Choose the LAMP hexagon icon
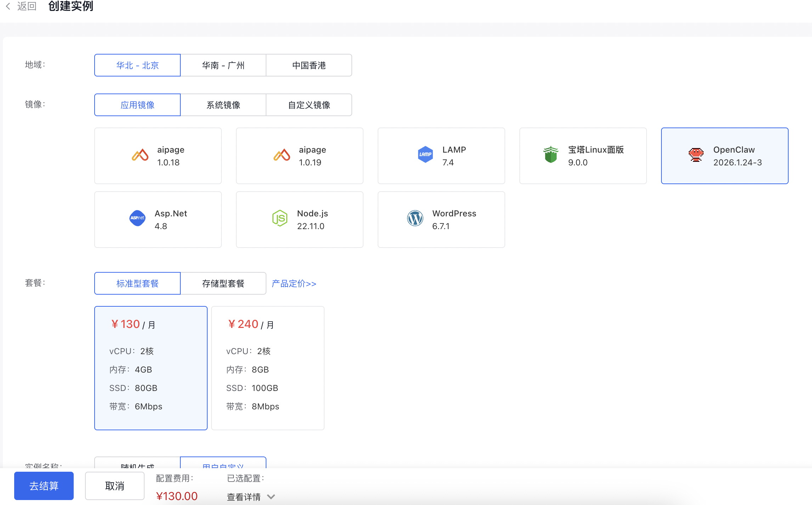Screen dimensions: 812x505 point(425,154)
